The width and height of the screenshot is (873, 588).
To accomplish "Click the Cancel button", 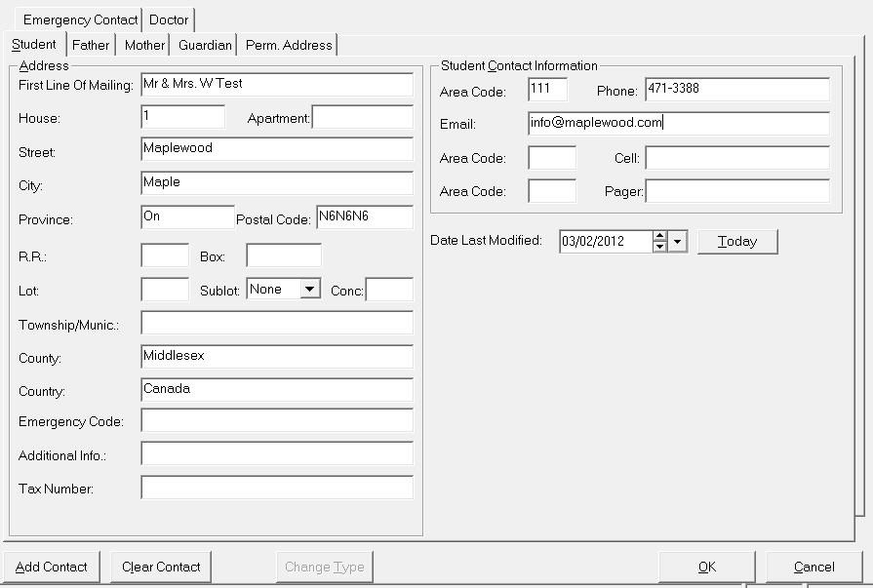I will pos(813,567).
